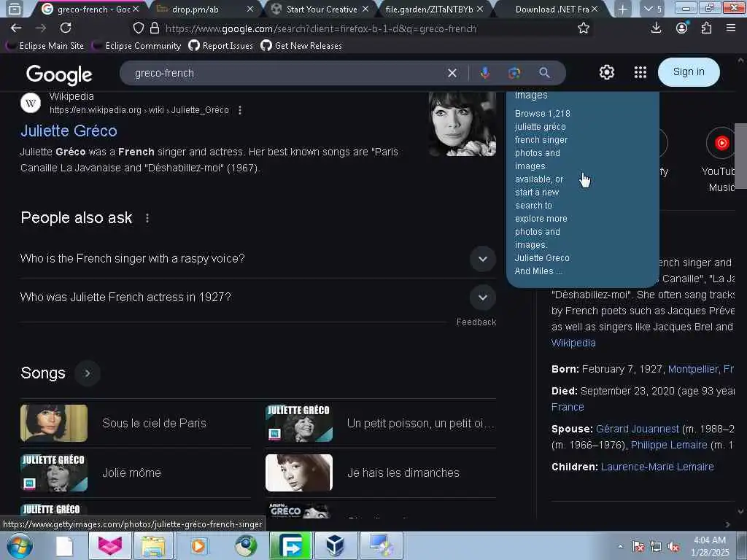Open the France link under Died

coord(568,407)
